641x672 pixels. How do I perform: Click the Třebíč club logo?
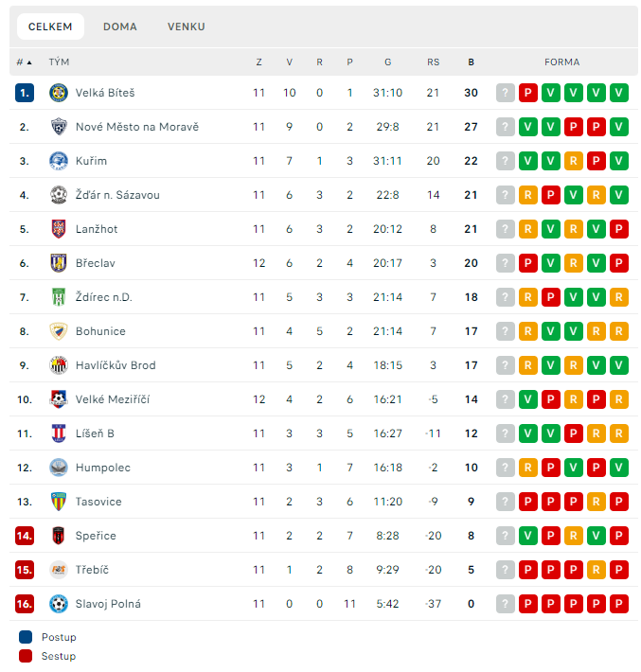click(x=59, y=570)
